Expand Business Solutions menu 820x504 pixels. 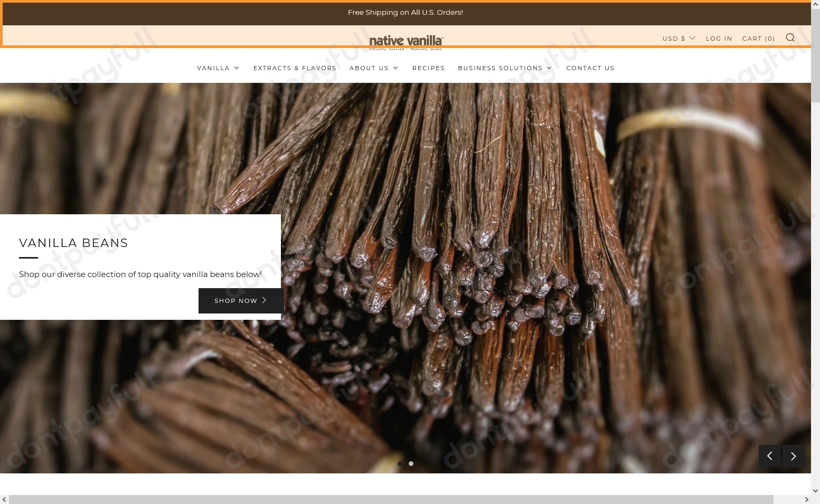(x=505, y=68)
